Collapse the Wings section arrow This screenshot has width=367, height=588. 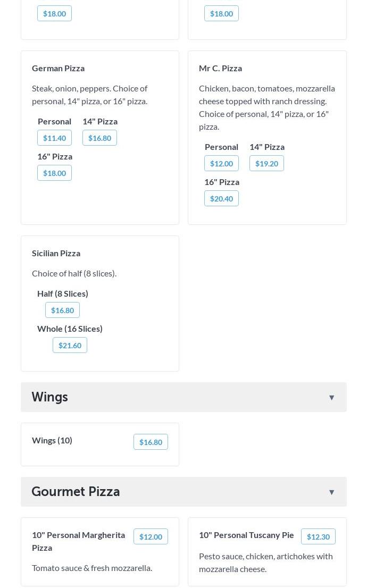[x=331, y=398]
